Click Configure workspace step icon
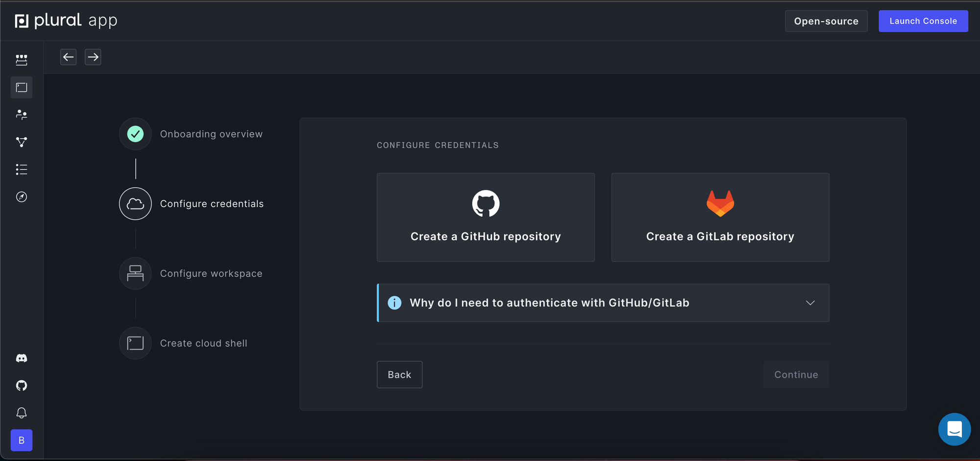The image size is (980, 461). pos(135,273)
